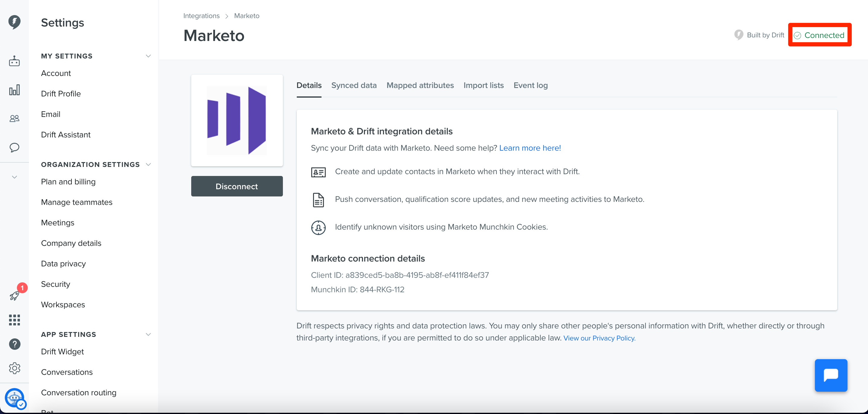868x414 pixels.
Task: Open Drift Widget settings
Action: tap(62, 351)
